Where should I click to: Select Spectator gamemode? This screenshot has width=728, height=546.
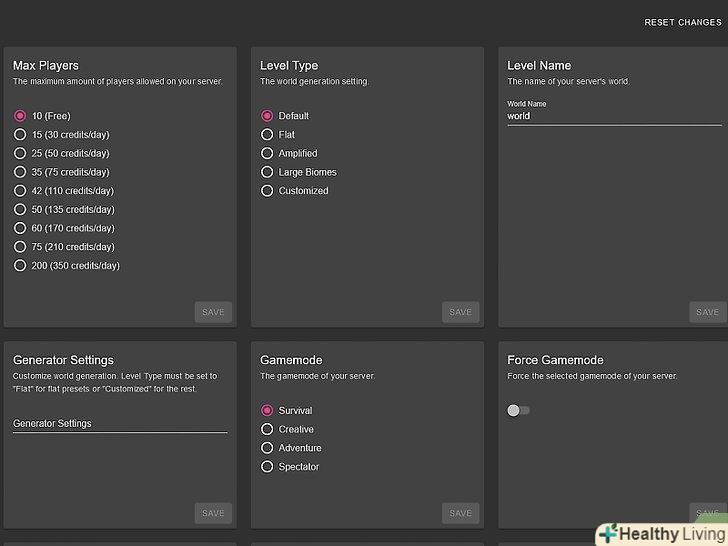click(267, 467)
